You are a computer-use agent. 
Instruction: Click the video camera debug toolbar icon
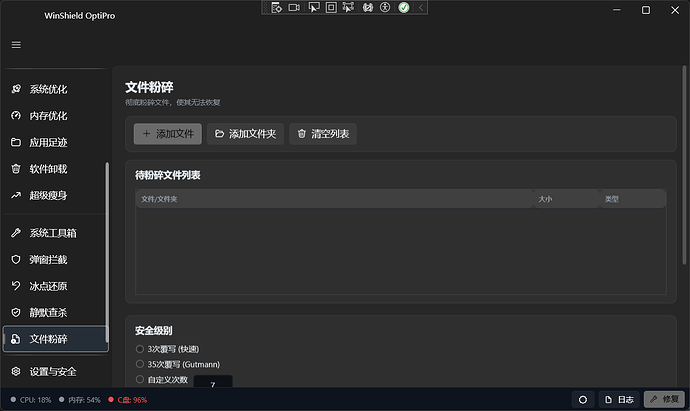(294, 7)
